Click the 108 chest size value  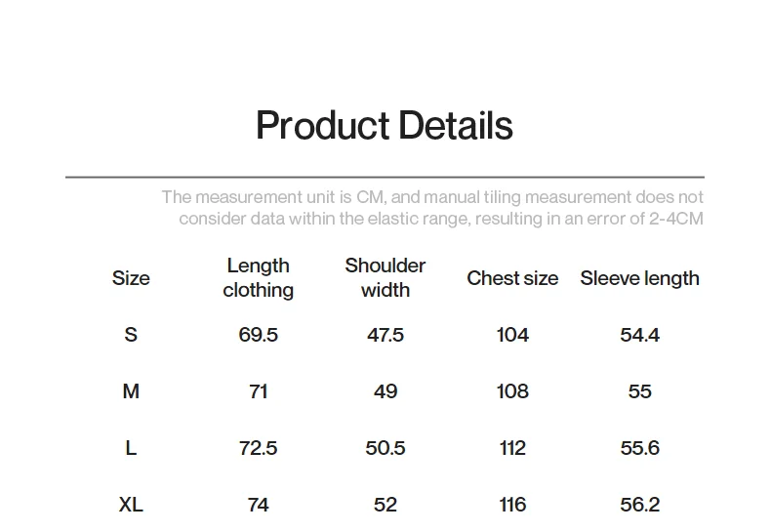coord(512,391)
